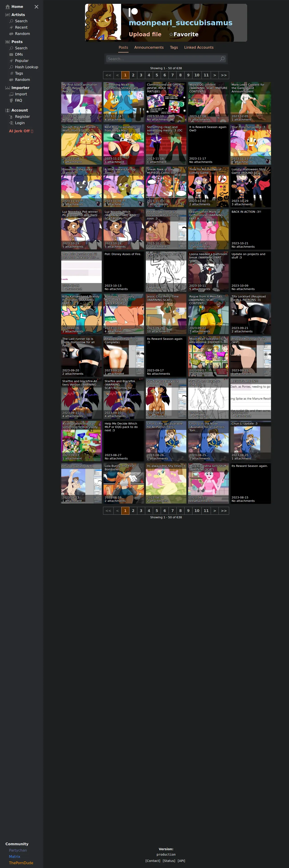The width and height of the screenshot is (289, 868).
Task: Open Popular posts via its icon
Action: pos(11,61)
